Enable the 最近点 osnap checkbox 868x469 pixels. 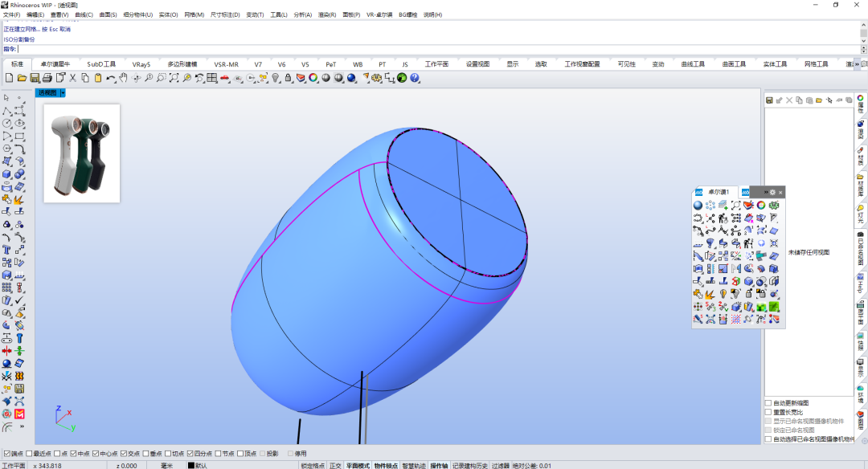29,454
